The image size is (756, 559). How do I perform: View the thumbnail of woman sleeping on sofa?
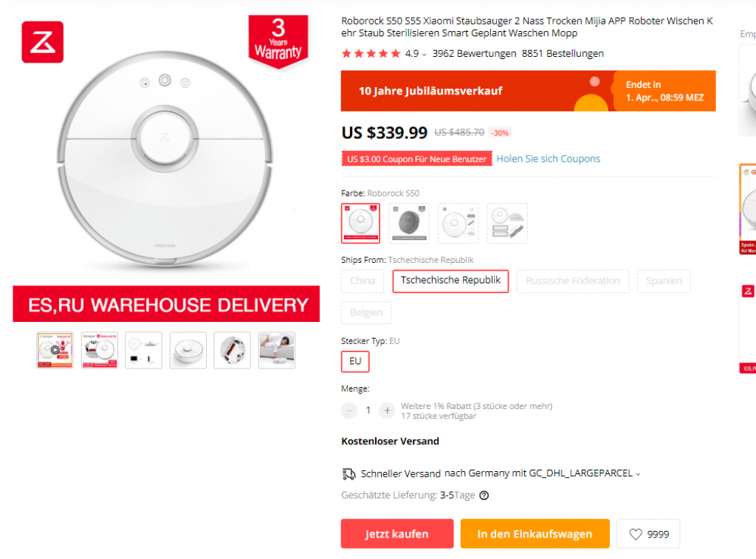[277, 350]
